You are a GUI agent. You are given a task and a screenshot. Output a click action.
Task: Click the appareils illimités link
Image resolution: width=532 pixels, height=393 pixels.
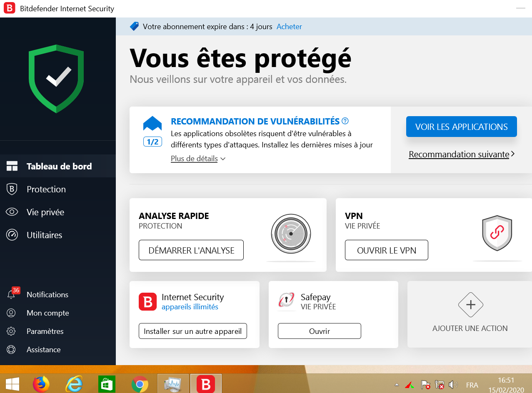[x=190, y=307]
